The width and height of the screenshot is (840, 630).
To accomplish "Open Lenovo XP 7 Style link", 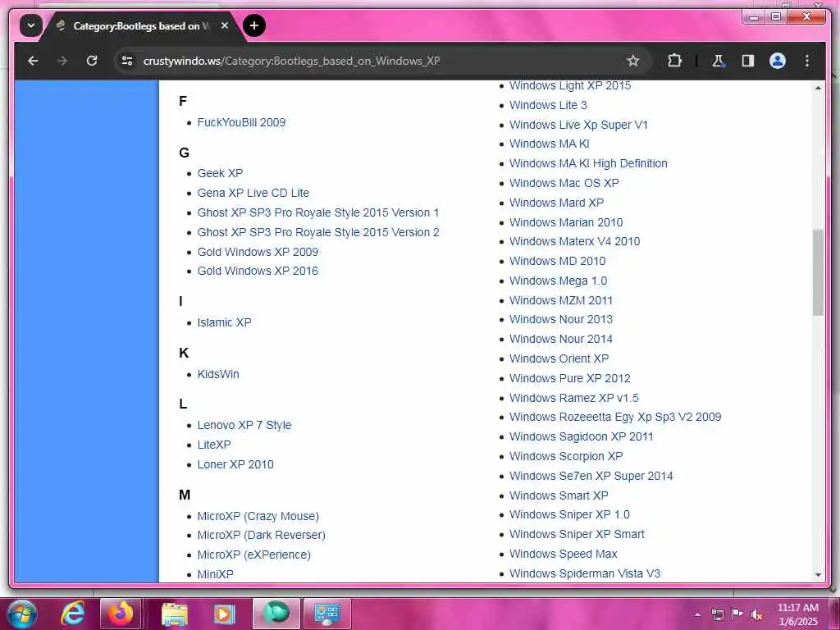I will click(244, 426).
